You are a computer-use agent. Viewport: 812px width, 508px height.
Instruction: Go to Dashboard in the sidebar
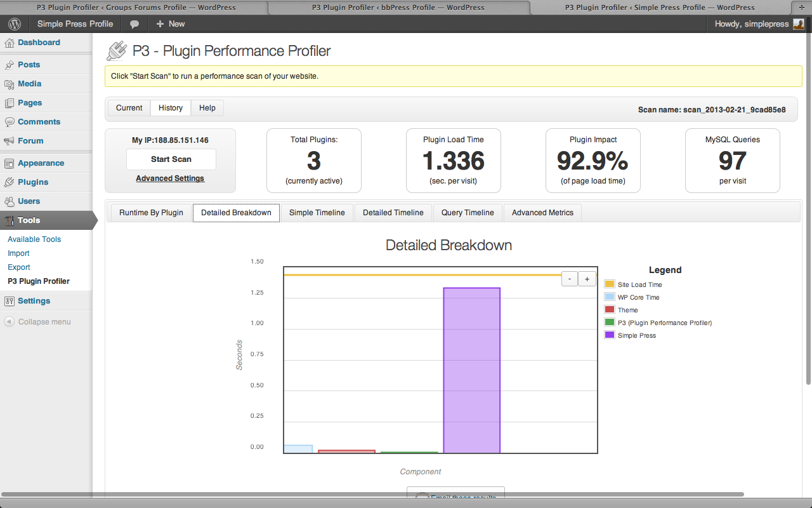pyautogui.click(x=39, y=43)
